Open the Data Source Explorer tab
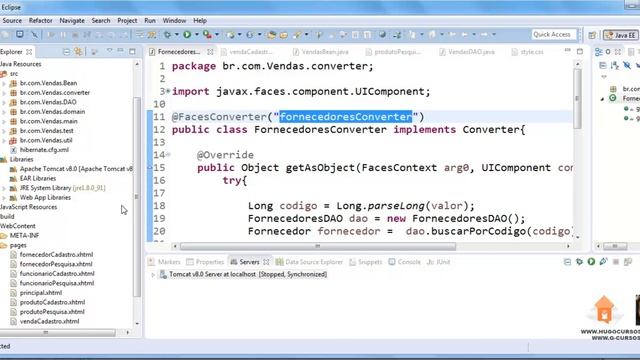The image size is (640, 360). (309, 262)
